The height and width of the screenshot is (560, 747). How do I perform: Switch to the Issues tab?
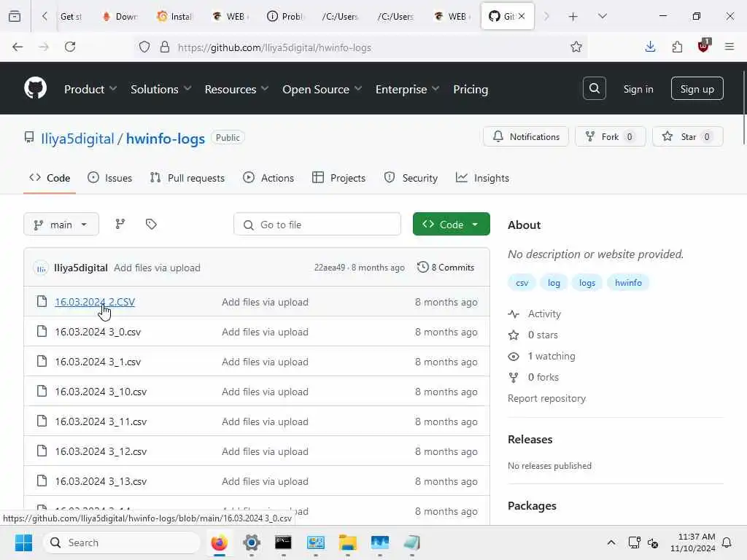(110, 178)
